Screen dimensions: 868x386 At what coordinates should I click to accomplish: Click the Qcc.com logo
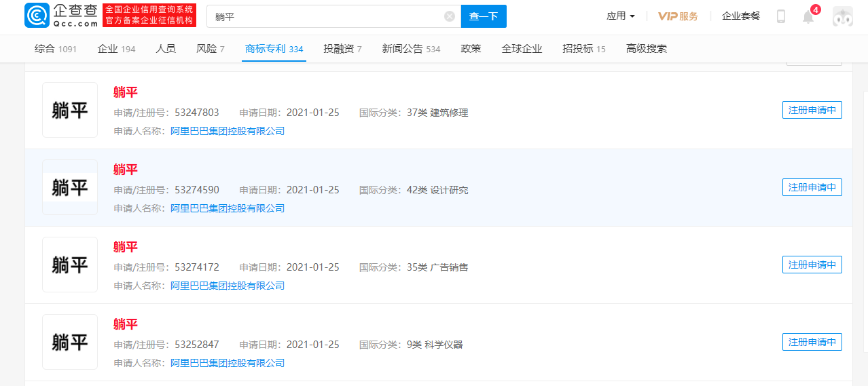62,16
